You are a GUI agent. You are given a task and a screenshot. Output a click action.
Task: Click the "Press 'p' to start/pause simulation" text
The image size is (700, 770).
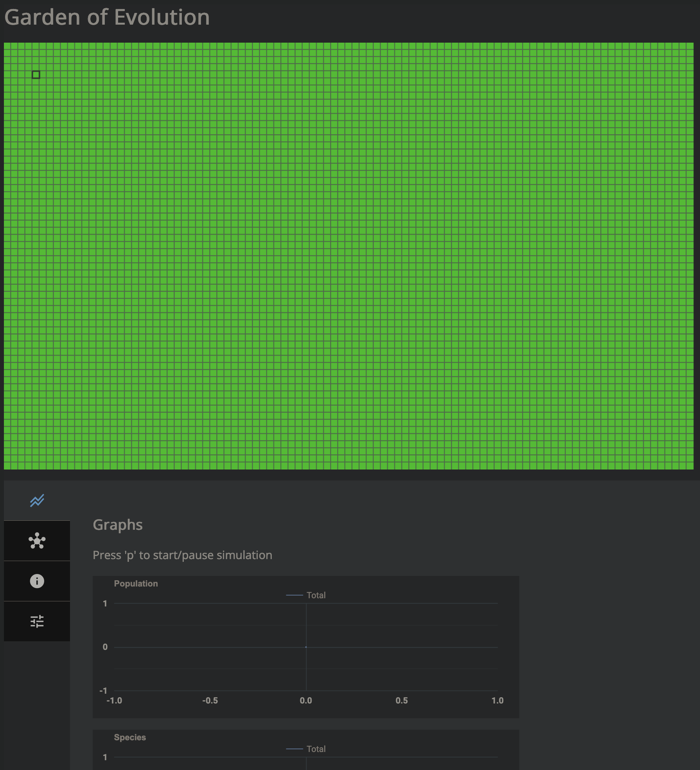pos(182,555)
